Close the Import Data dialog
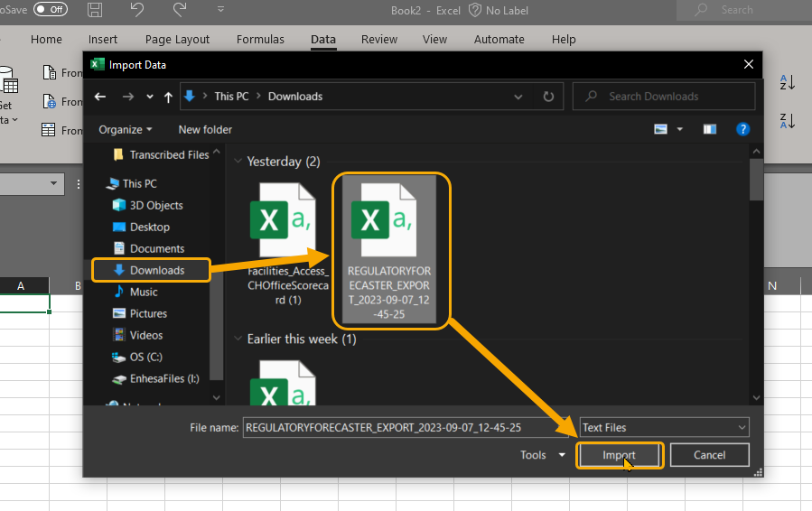Viewport: 812px width, 511px height. pyautogui.click(x=748, y=64)
